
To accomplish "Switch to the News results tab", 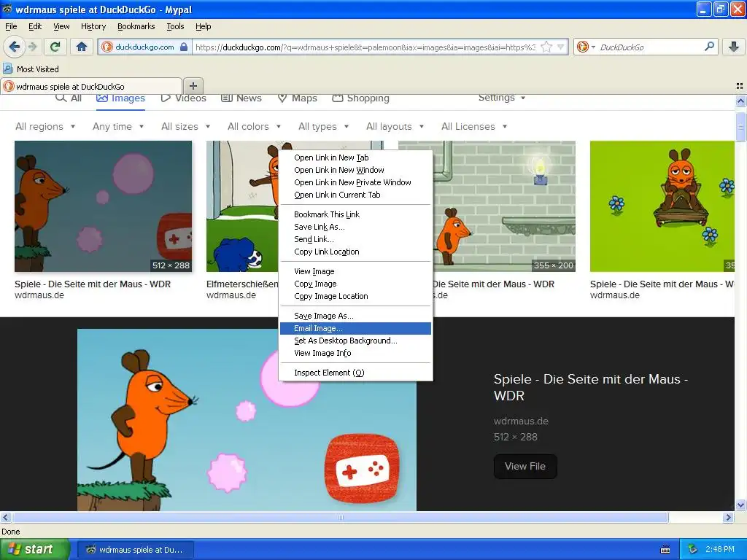I will (241, 98).
